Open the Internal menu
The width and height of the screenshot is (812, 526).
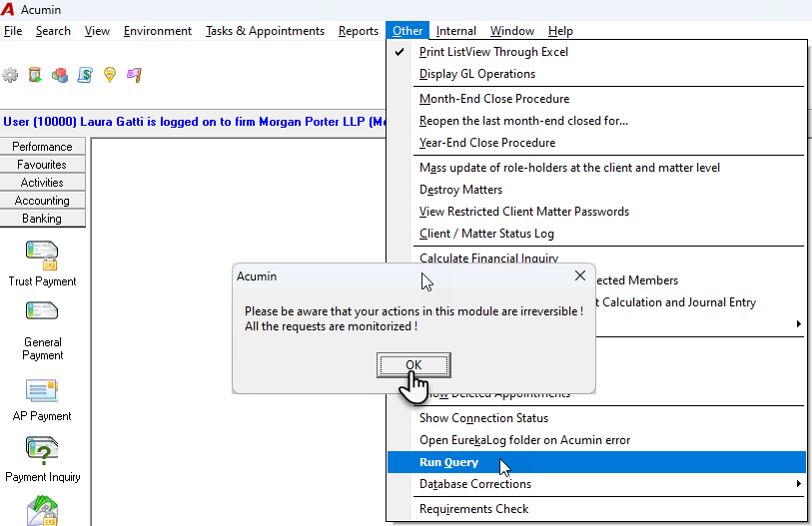tap(455, 31)
